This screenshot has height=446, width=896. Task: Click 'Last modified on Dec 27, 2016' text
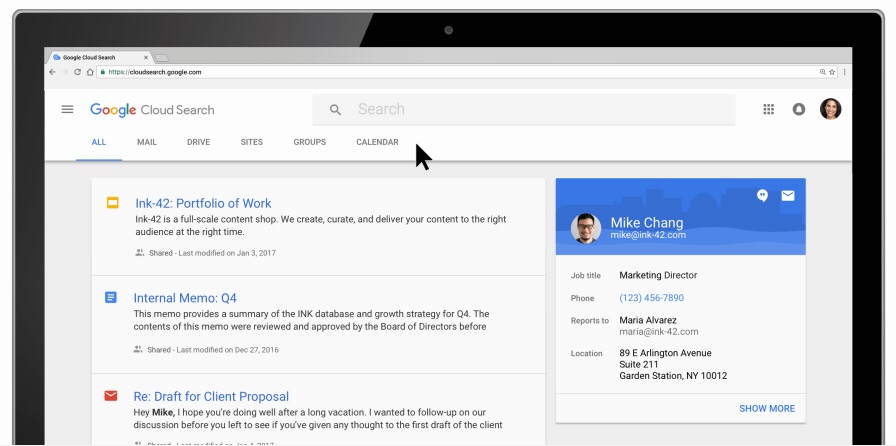(x=227, y=349)
